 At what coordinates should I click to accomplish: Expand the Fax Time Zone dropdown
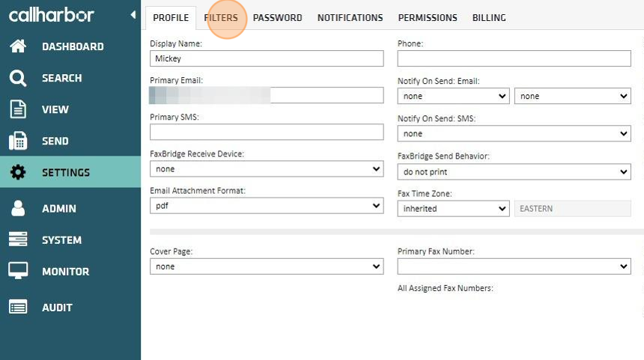tap(453, 209)
